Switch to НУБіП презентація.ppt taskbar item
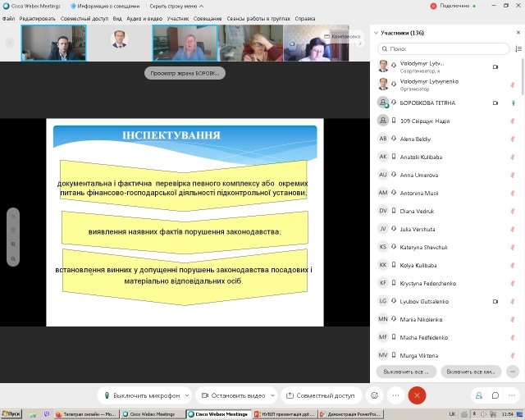 coord(285,414)
